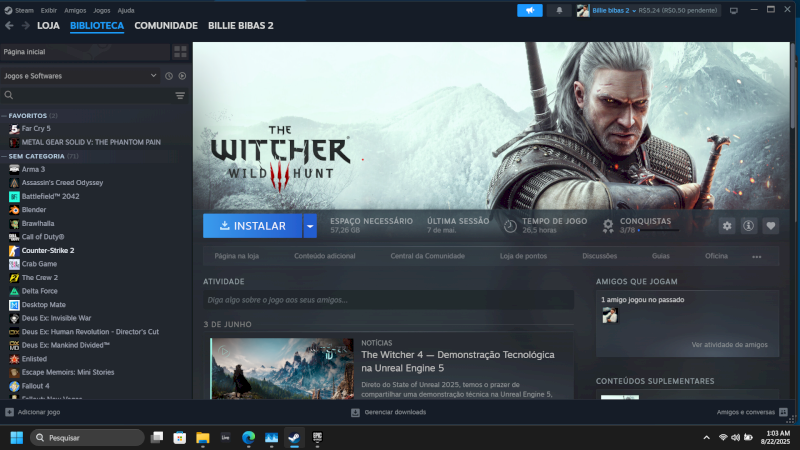The image size is (800, 450).
Task: Collapse the Favoritos category
Action: coord(4,116)
